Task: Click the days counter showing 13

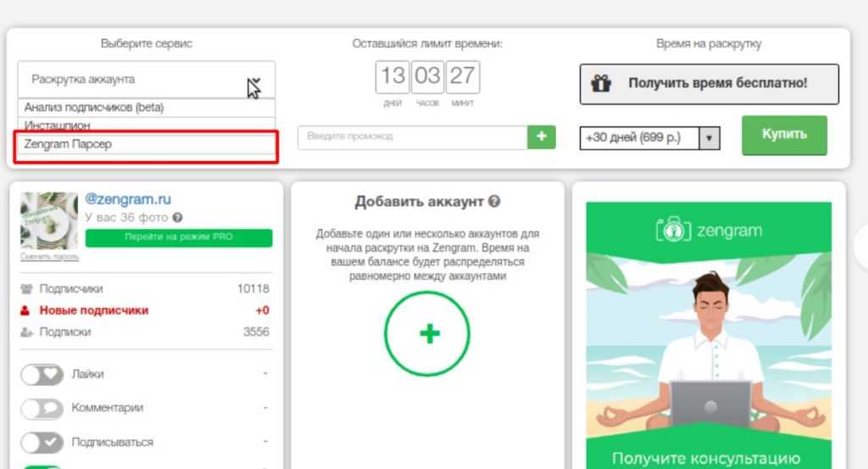Action: click(x=392, y=76)
